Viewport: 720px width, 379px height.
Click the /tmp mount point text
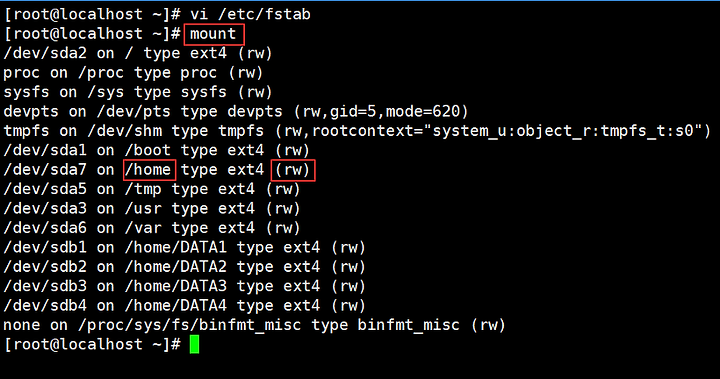[143, 189]
